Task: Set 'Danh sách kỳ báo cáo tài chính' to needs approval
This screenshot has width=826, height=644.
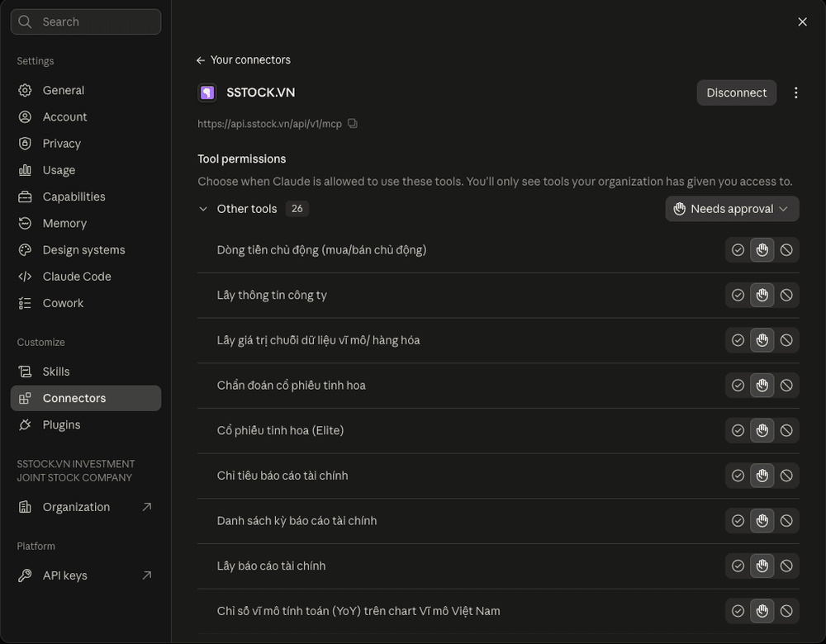Action: (x=762, y=521)
